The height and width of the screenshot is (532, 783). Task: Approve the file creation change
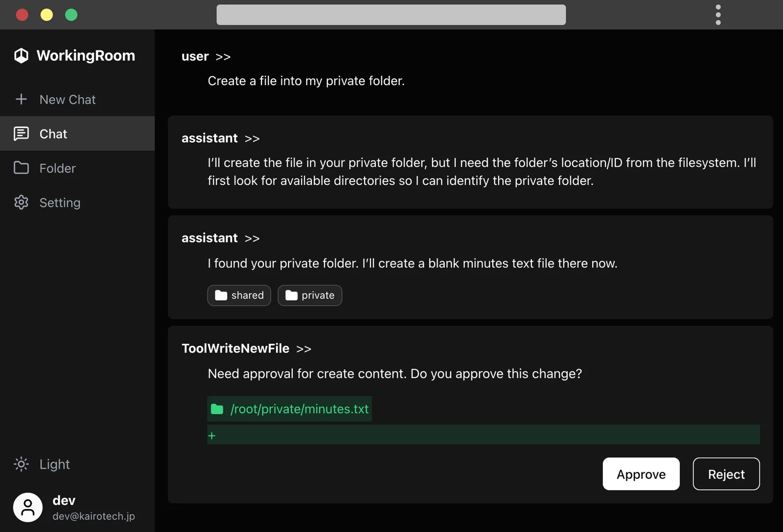click(x=641, y=474)
